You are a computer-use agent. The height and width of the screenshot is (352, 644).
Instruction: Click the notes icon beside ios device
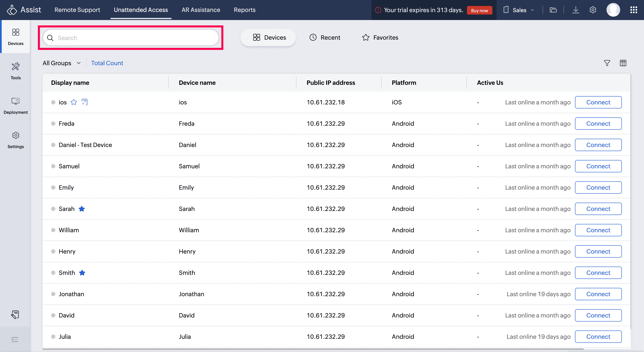[85, 102]
